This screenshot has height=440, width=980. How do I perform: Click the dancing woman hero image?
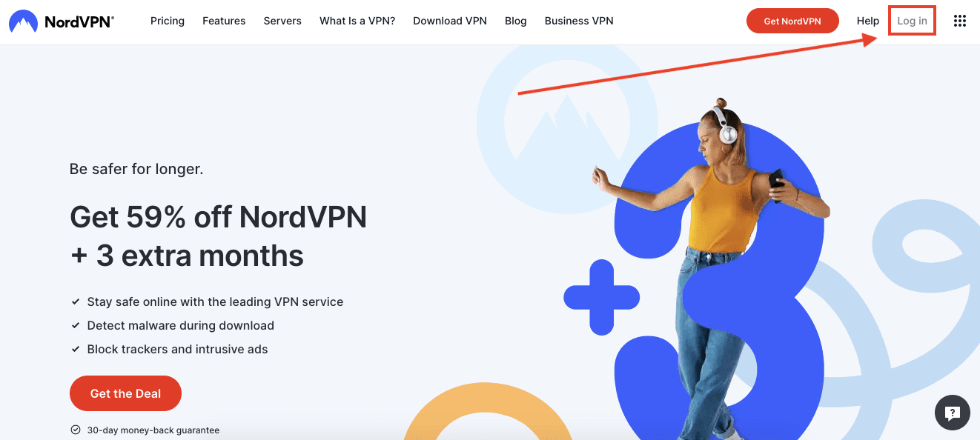(x=712, y=267)
